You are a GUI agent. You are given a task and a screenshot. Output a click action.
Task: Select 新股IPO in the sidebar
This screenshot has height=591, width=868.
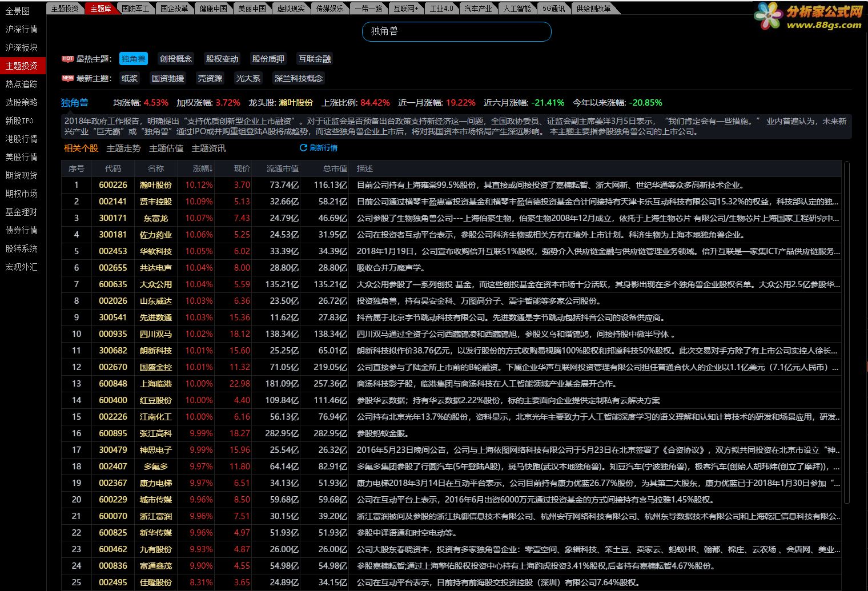click(20, 120)
